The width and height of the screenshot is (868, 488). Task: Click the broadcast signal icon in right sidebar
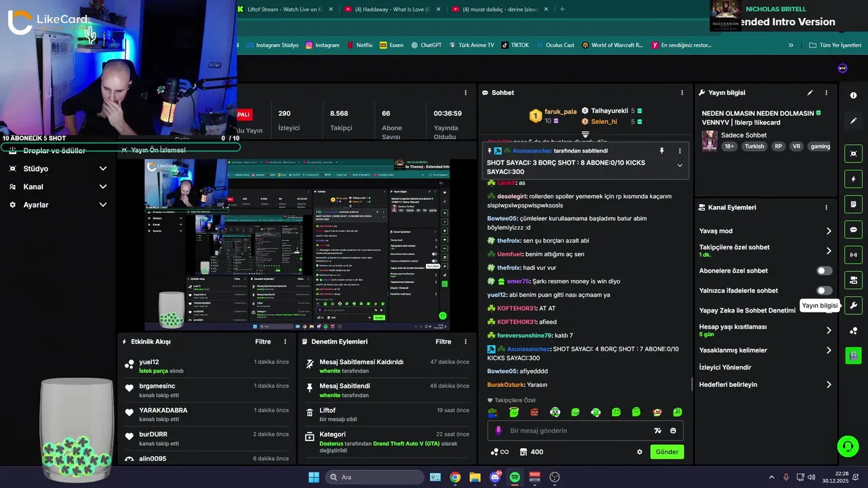pyautogui.click(x=853, y=255)
